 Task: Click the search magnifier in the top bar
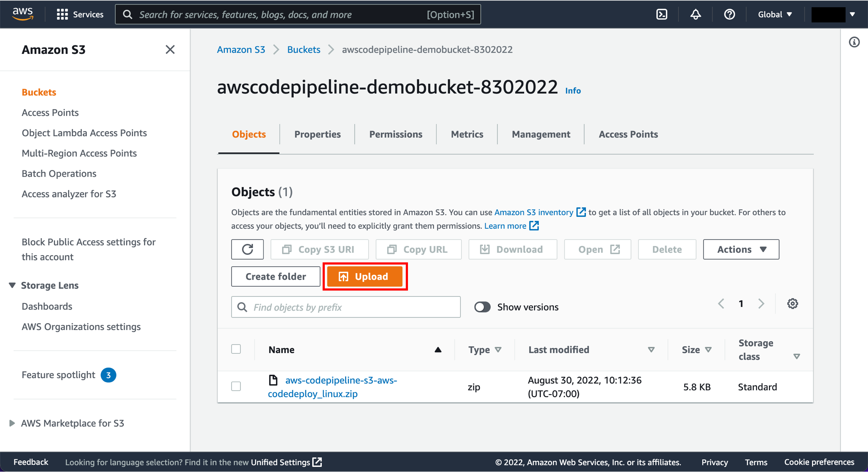point(127,14)
